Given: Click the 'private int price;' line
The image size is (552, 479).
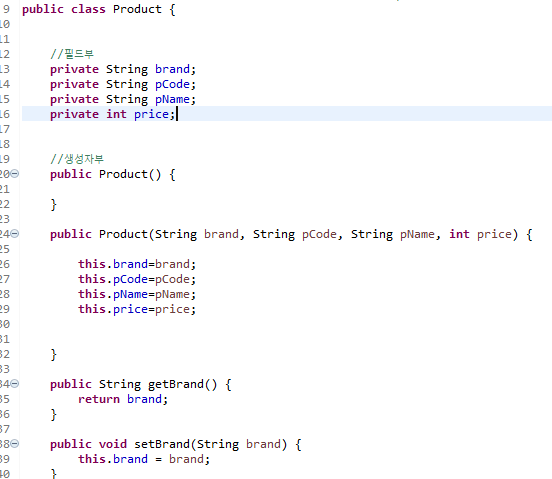Looking at the screenshot, I should pyautogui.click(x=112, y=114).
